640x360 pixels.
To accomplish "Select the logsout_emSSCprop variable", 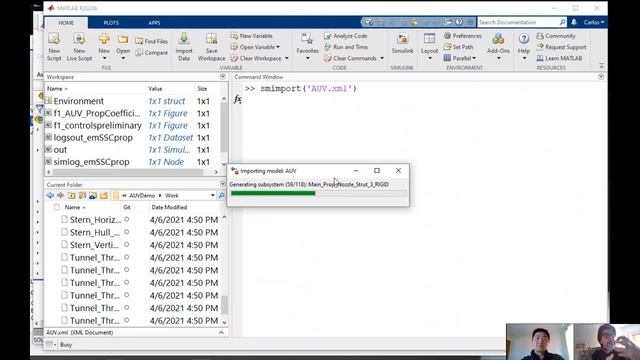I will click(x=133, y=138).
